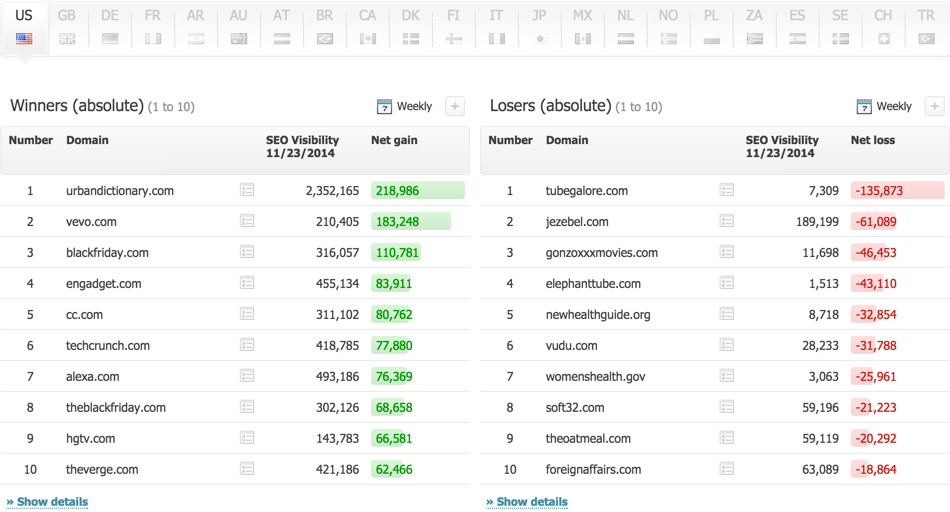950x512 pixels.
Task: Open urbandictionary.com domain entry
Action: tap(120, 191)
